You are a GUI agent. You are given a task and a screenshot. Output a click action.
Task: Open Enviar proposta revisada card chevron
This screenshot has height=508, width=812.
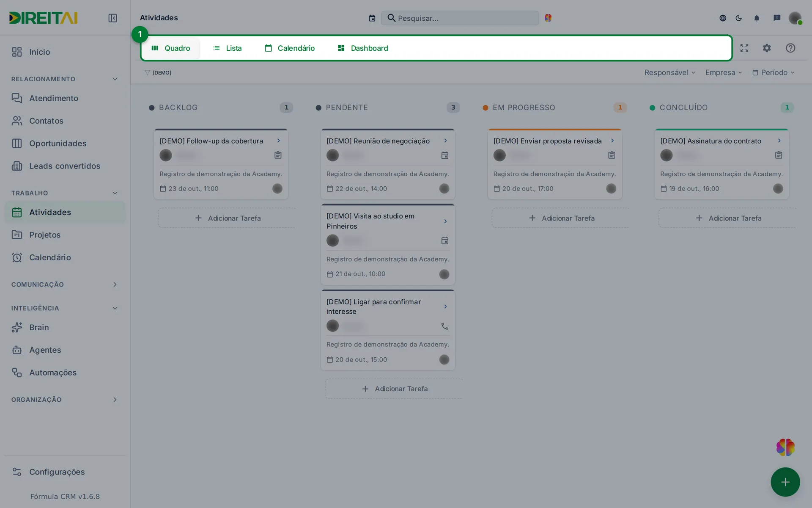(x=612, y=141)
